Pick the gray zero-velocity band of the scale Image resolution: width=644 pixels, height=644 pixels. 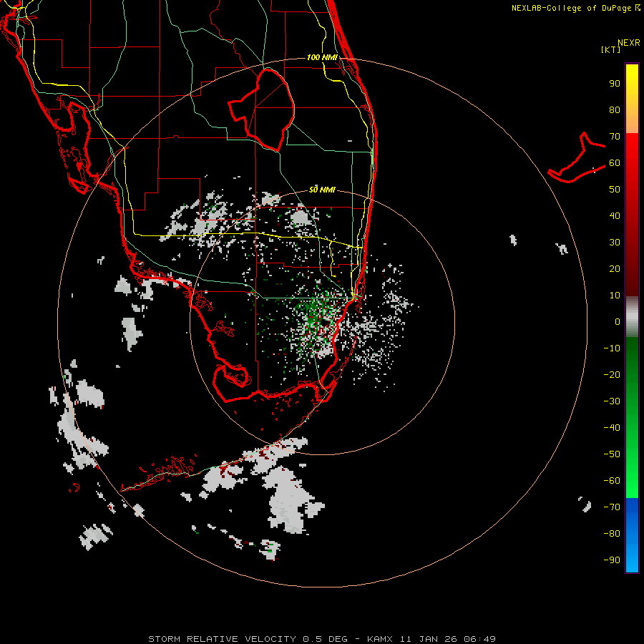pos(632,317)
